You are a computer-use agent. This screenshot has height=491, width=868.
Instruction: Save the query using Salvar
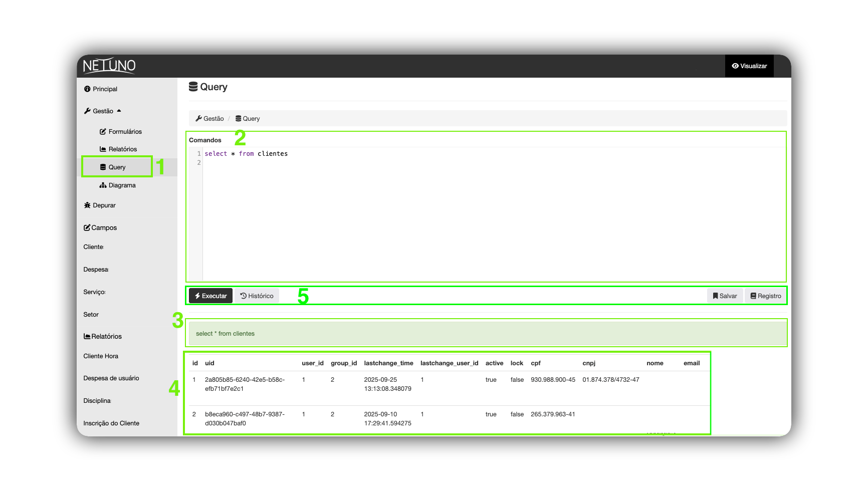click(725, 296)
